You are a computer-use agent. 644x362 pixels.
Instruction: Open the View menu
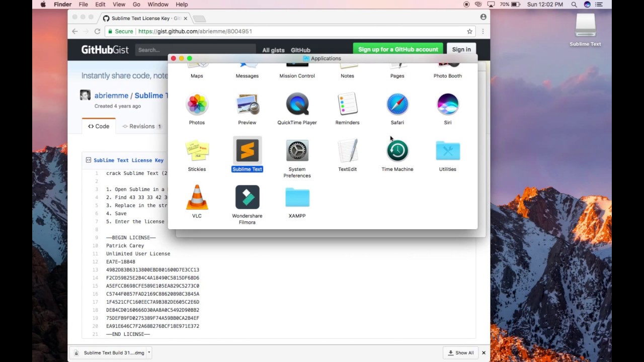119,5
